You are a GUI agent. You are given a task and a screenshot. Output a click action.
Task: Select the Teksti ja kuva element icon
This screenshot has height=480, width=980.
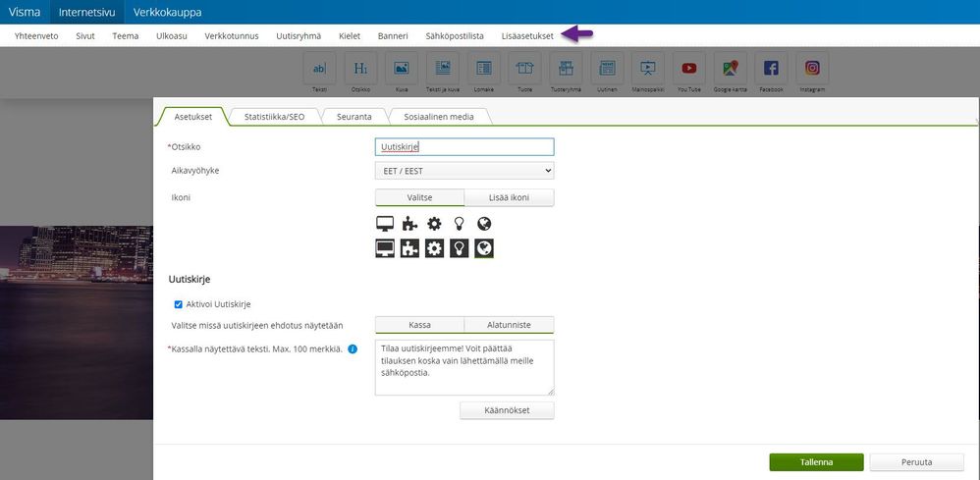(443, 68)
